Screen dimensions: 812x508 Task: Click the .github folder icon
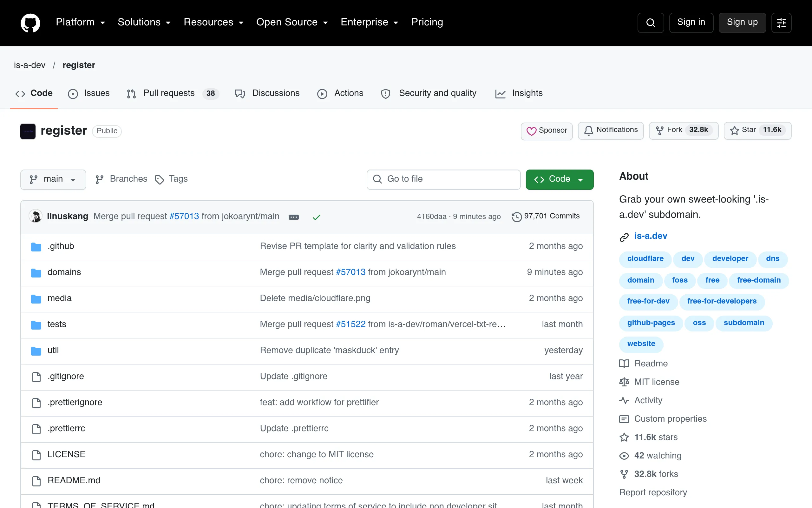click(36, 247)
